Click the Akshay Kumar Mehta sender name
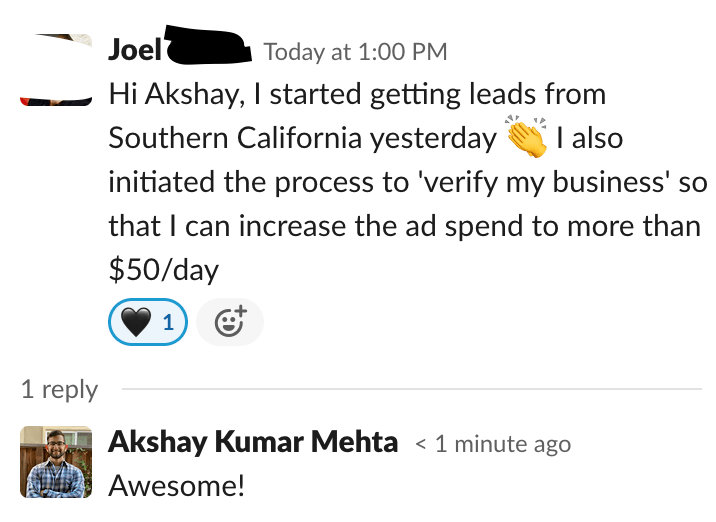 252,442
